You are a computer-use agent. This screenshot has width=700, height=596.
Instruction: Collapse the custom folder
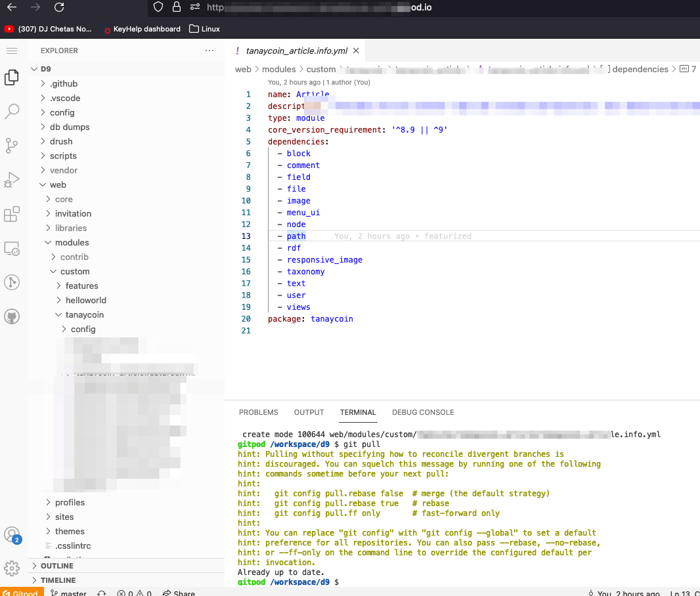[126, 272]
